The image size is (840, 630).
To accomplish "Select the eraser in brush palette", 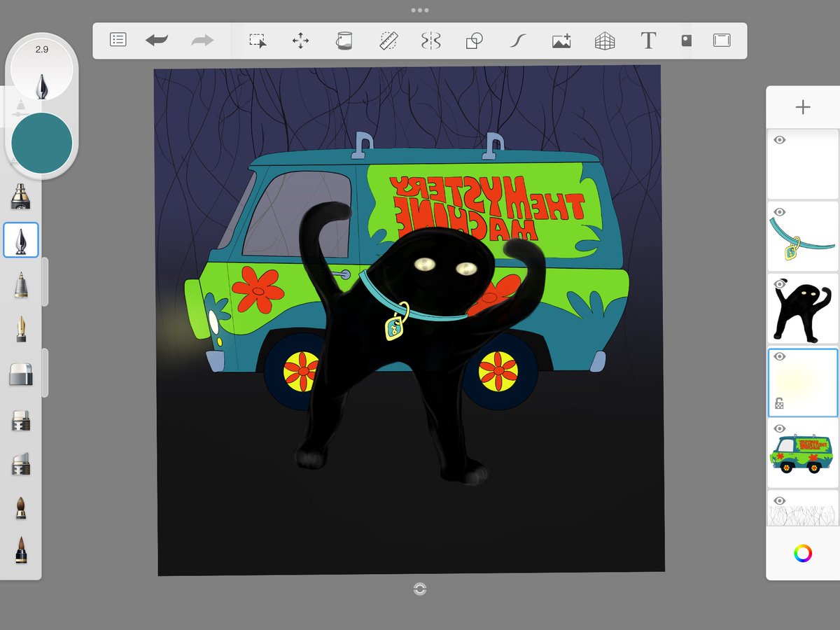I will [21, 374].
